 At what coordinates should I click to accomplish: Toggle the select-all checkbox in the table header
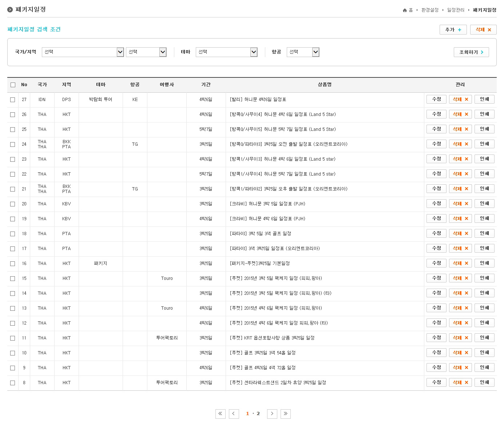tap(13, 84)
